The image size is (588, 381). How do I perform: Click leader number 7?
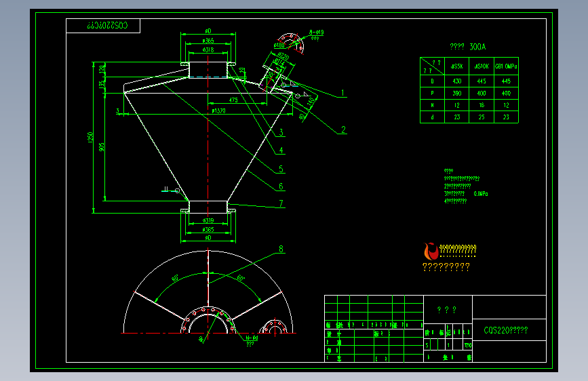click(281, 203)
